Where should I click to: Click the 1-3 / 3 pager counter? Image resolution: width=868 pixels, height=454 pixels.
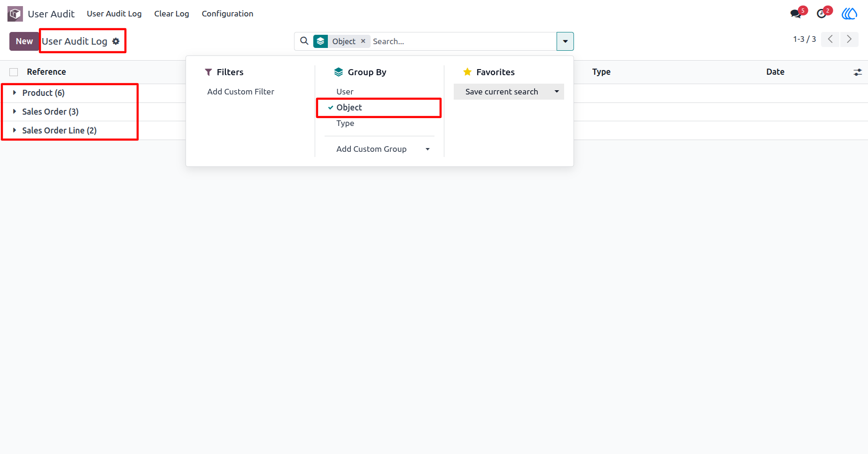[x=805, y=39]
